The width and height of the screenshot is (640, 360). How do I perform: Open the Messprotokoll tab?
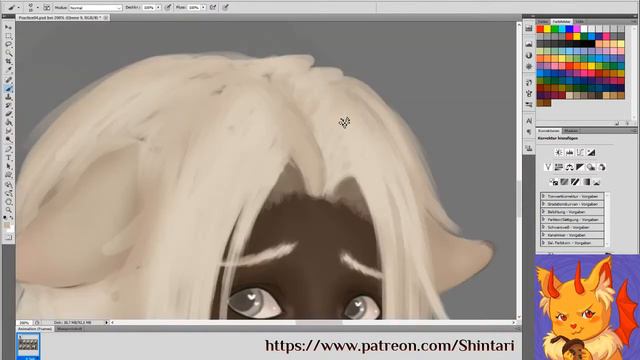pos(69,329)
